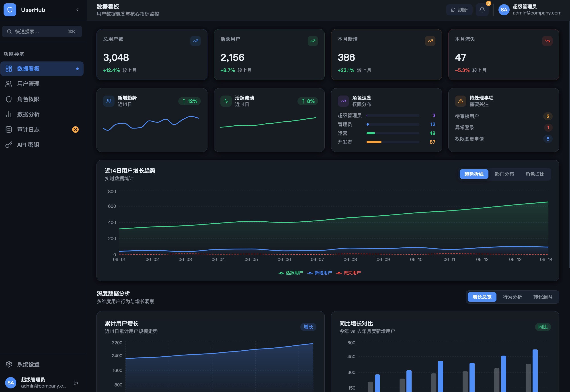Screen dimensions: 570x392
Task: Click the 管理员 row count 12
Action: tap(433, 124)
